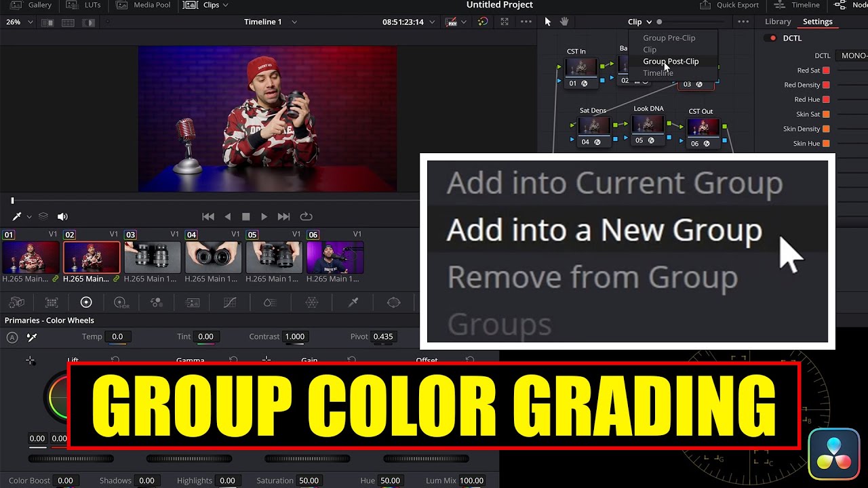The height and width of the screenshot is (488, 868).
Task: Select clip 03 lens thumbnail
Action: point(153,258)
